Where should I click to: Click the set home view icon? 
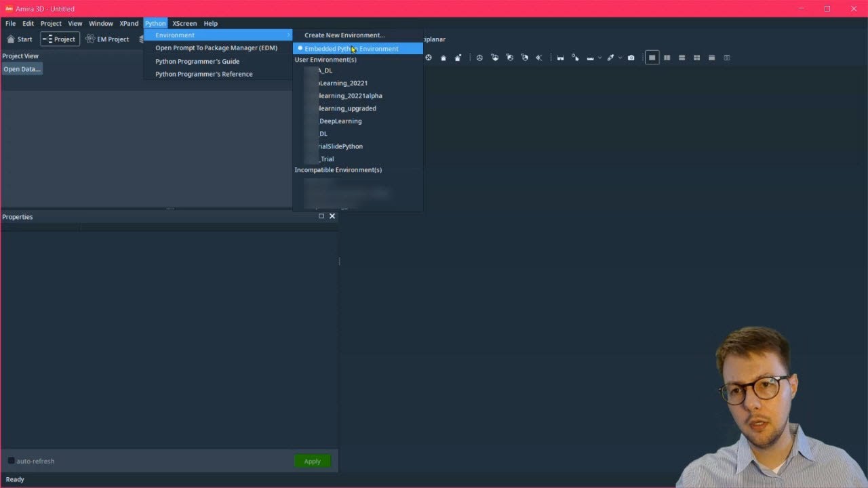[x=458, y=58]
